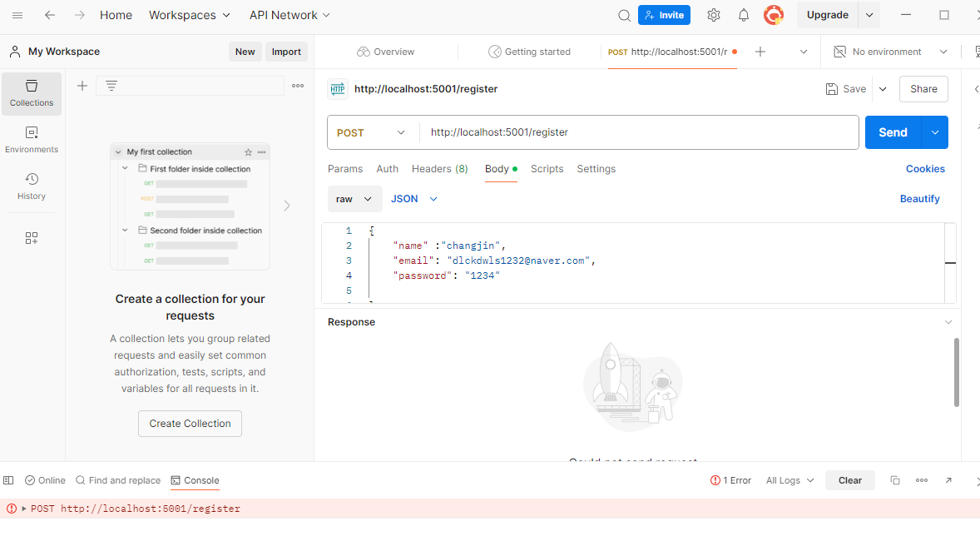Open the search magnifier icon
Image resolution: width=980 pixels, height=546 pixels.
(624, 15)
